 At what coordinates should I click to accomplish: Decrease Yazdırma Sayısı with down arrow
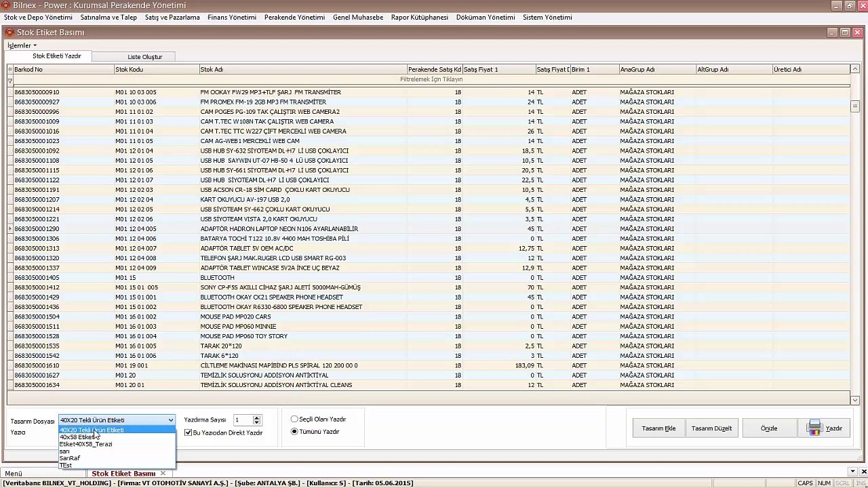coord(256,423)
